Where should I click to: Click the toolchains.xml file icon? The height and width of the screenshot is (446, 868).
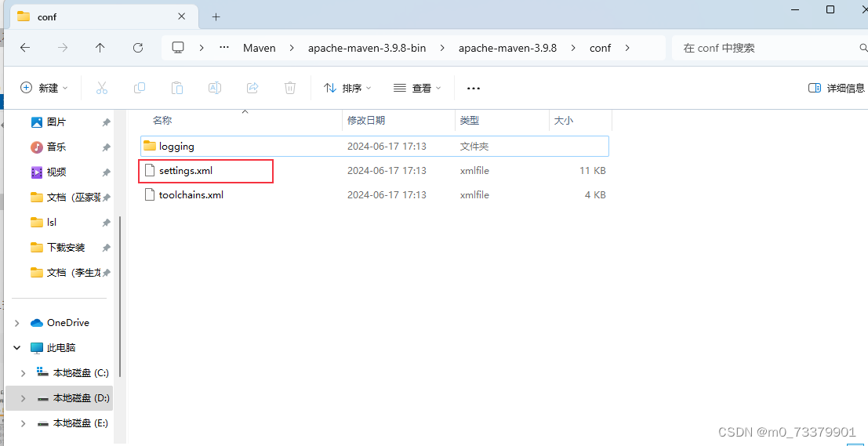tap(150, 194)
